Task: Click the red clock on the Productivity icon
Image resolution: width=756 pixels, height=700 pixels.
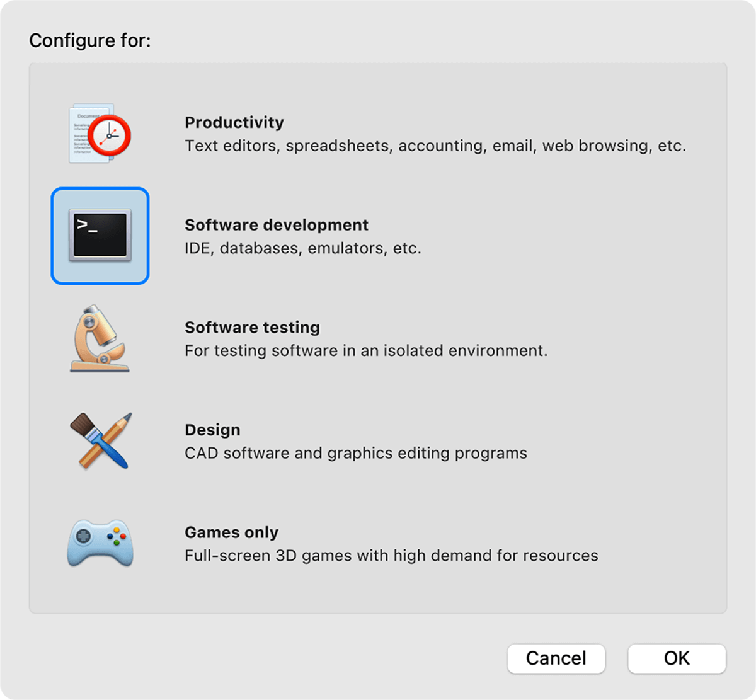Action: click(109, 135)
